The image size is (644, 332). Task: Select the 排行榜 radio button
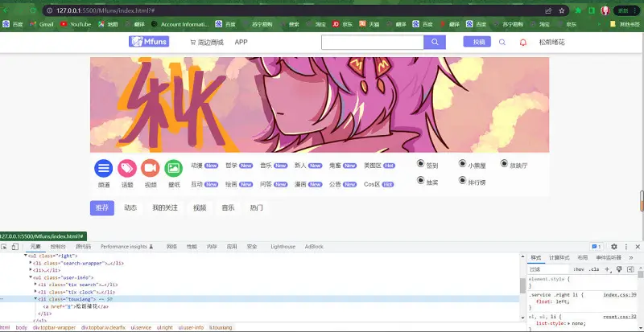[x=462, y=180]
